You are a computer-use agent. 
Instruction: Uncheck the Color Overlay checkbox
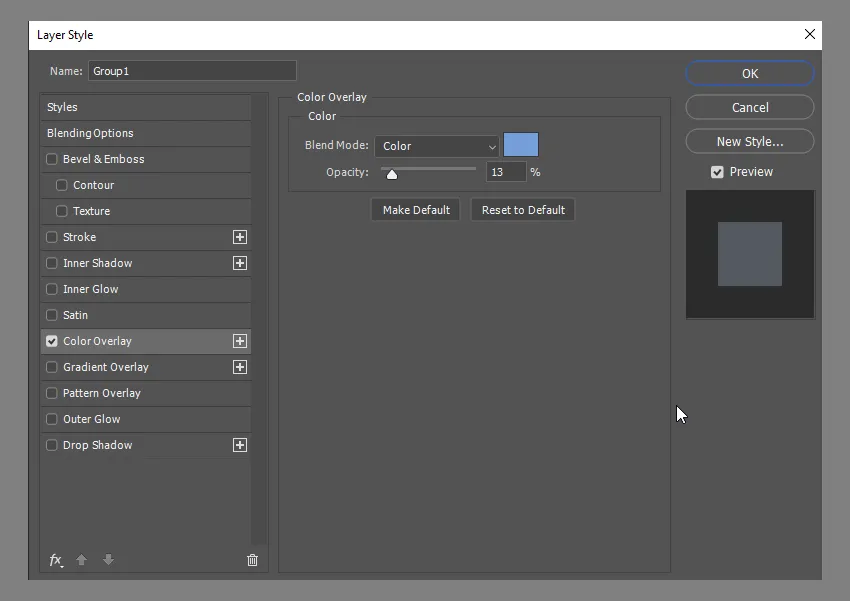click(x=52, y=341)
